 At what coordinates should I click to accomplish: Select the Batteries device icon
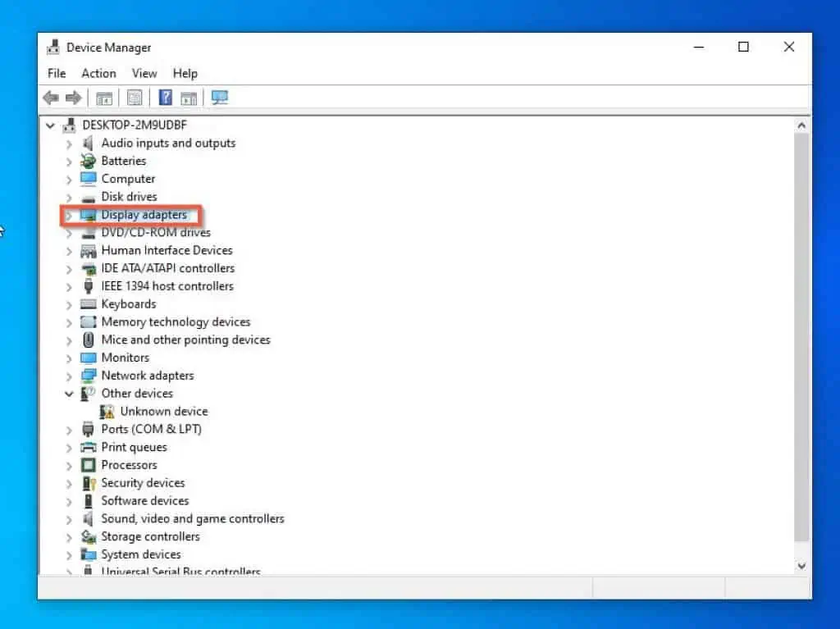click(89, 161)
